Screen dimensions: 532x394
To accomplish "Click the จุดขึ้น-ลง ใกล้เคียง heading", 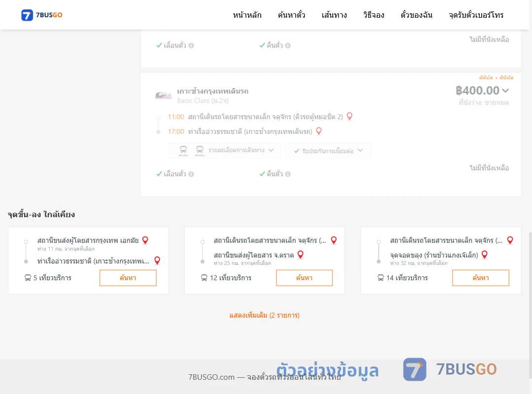I will click(x=41, y=214).
